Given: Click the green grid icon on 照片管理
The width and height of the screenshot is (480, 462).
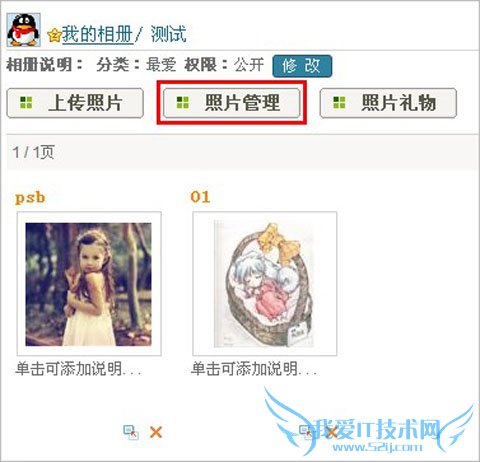Looking at the screenshot, I should (182, 103).
